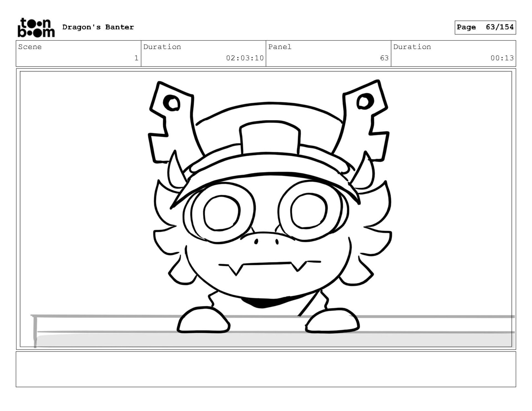Click the Page 63/154 box

(485, 27)
